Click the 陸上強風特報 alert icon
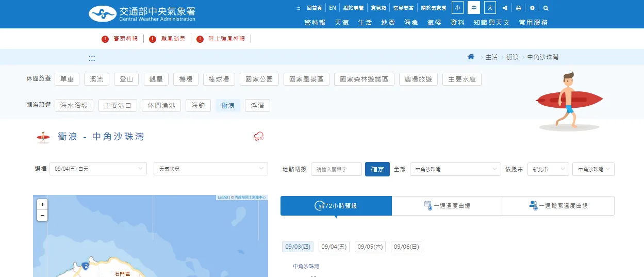Viewport: 644px width, 277px height. click(x=200, y=39)
